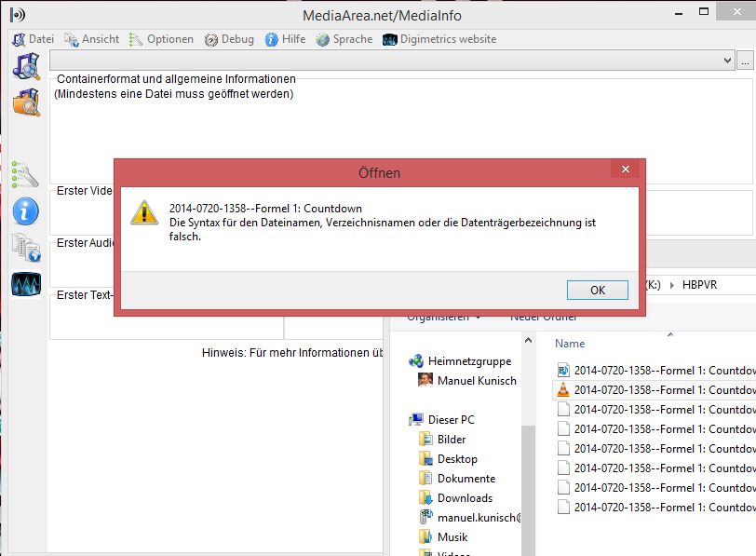Open the Sprache menu
756x556 pixels.
[x=344, y=39]
